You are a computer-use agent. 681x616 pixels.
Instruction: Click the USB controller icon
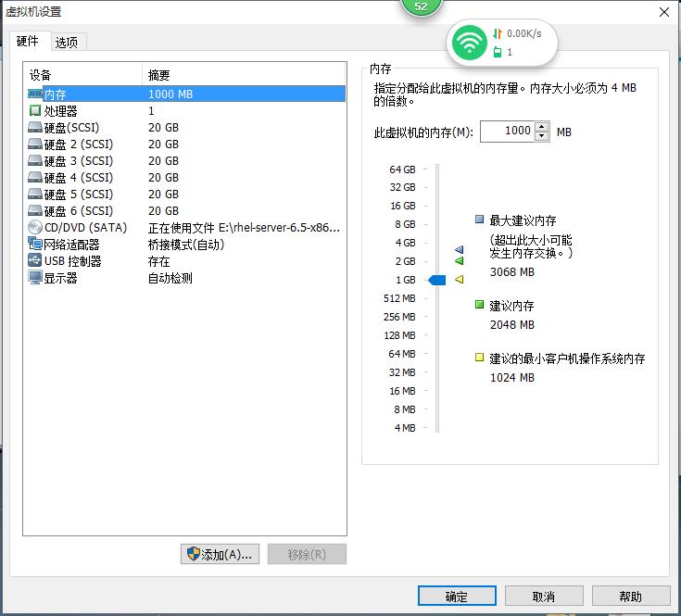pyautogui.click(x=35, y=260)
